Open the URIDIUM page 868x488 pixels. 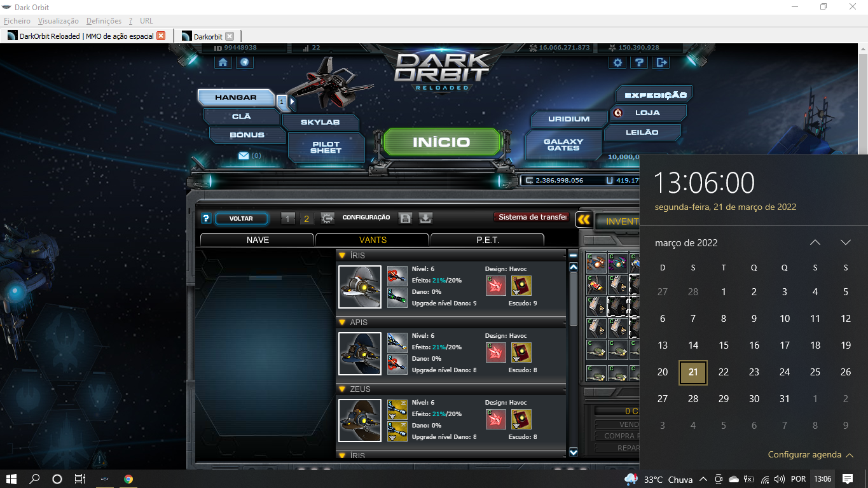[x=569, y=119]
